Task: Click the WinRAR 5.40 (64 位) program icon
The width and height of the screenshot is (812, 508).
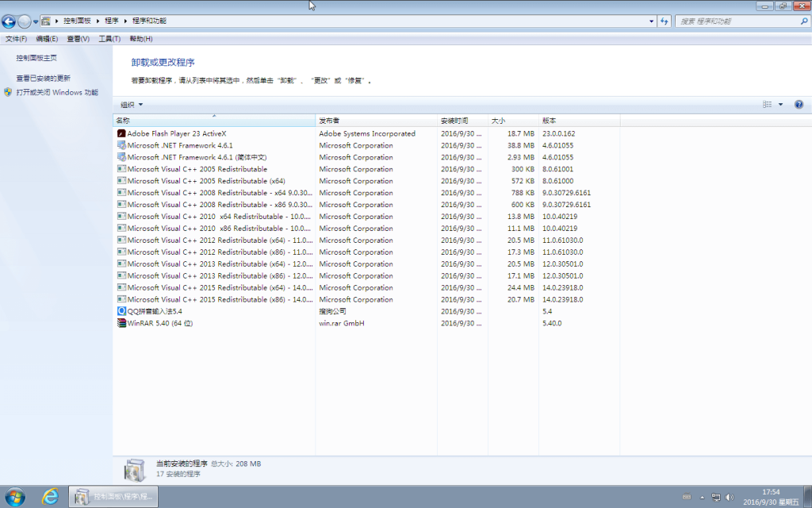Action: pos(121,323)
